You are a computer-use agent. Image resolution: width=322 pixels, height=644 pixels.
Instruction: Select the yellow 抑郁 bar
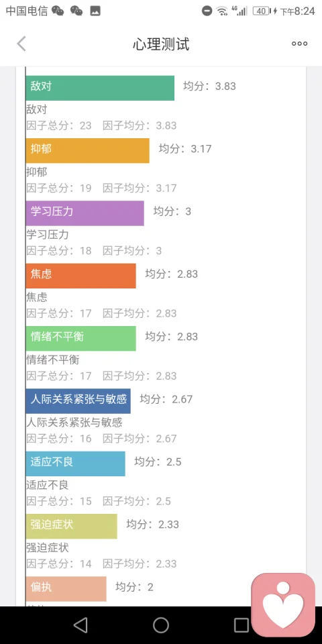coord(87,150)
